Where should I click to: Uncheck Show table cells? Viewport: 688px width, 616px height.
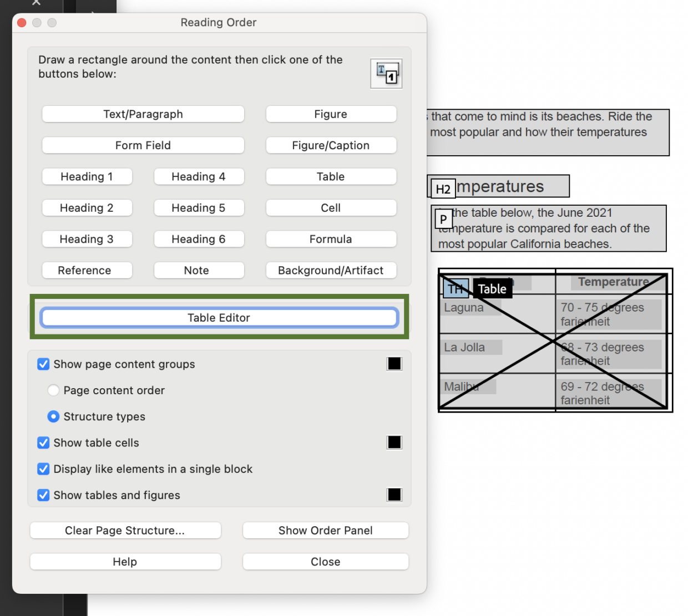pos(43,443)
